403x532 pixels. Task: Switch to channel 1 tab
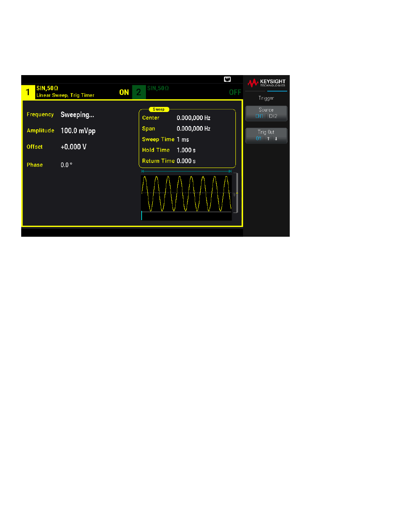pyautogui.click(x=28, y=92)
